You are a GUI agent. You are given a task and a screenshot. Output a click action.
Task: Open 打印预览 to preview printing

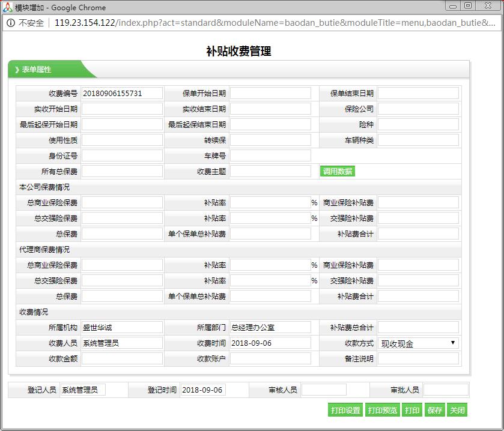(x=383, y=409)
